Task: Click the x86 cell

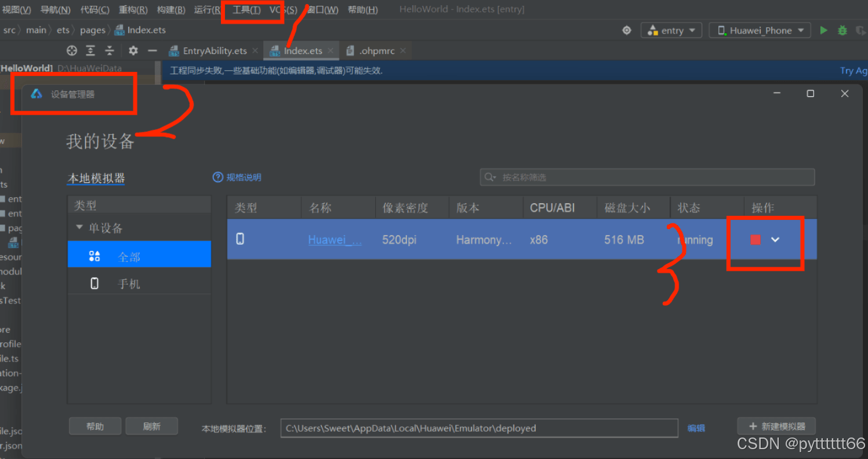Action: click(539, 240)
